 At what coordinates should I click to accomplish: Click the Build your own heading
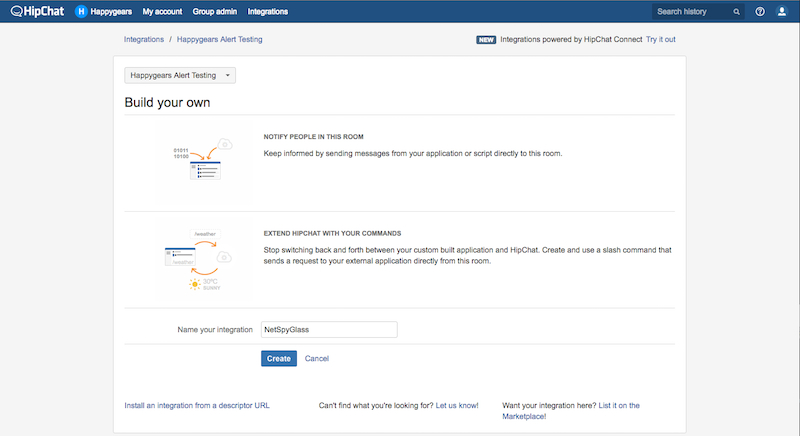click(x=167, y=102)
